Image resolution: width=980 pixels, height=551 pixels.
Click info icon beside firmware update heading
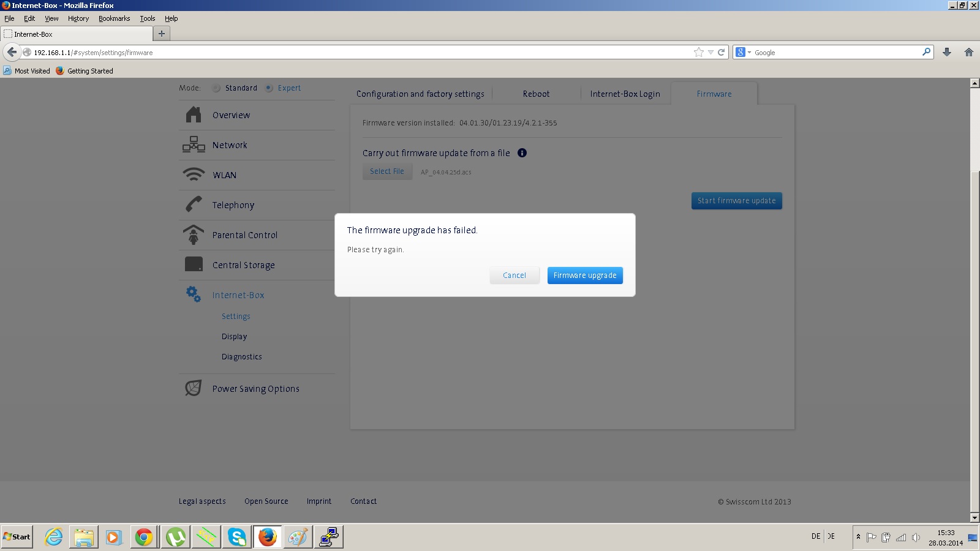(x=522, y=153)
